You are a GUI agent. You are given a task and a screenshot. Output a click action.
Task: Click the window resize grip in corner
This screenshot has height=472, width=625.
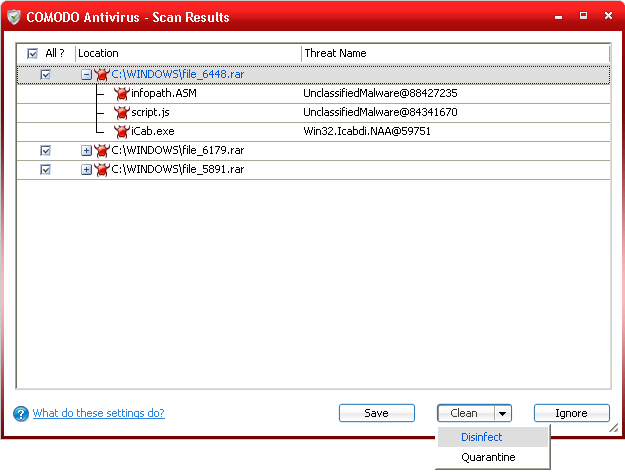pyautogui.click(x=614, y=428)
